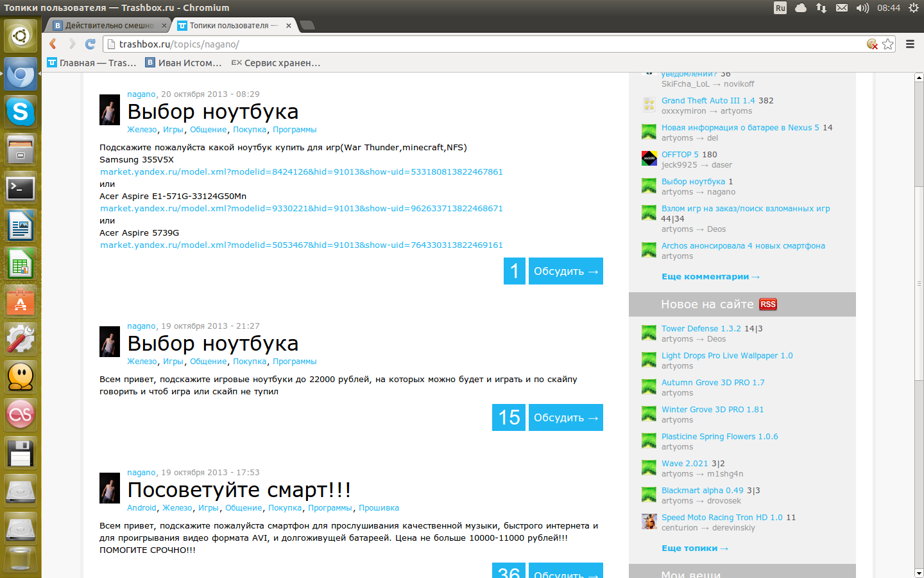Reload the page with refresh icon
The width and height of the screenshot is (924, 578).
click(x=90, y=44)
